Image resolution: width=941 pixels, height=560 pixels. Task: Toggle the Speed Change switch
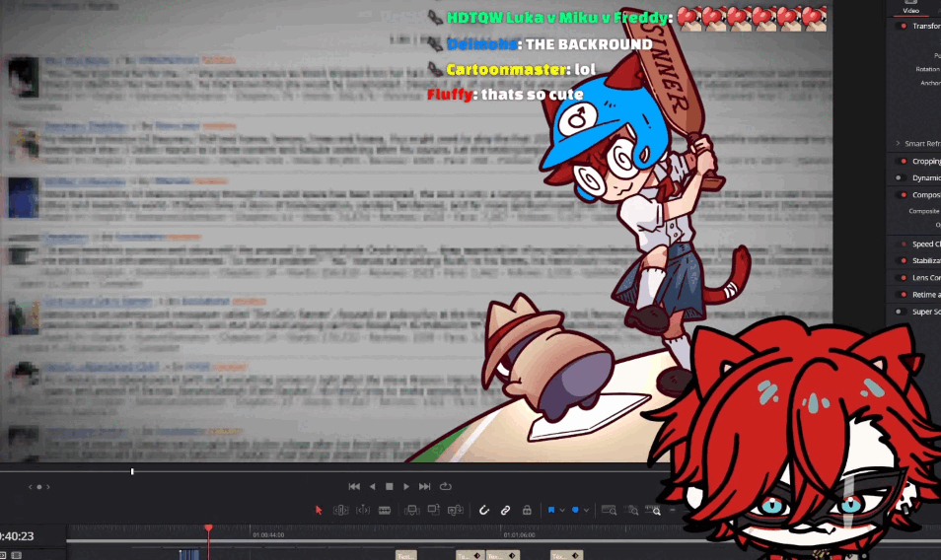903,245
